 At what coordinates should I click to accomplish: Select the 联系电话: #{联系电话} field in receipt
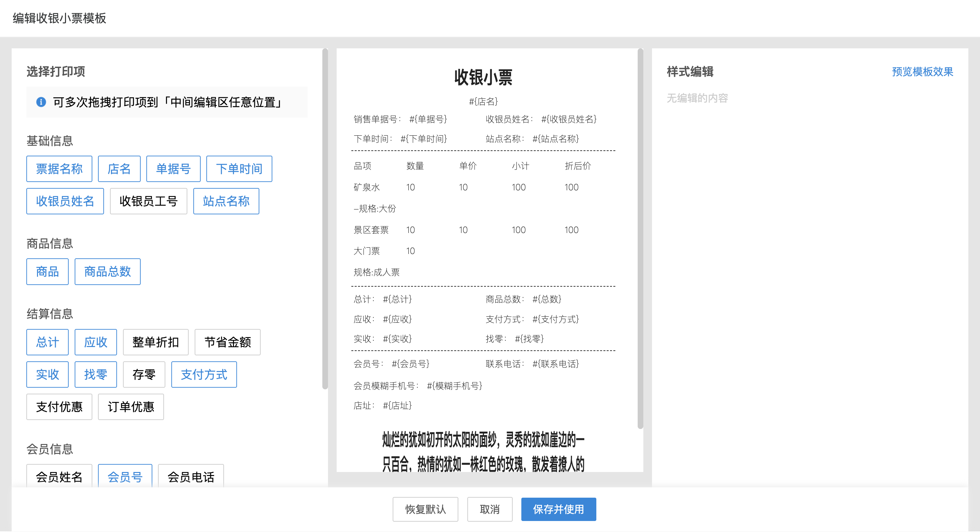click(x=532, y=364)
